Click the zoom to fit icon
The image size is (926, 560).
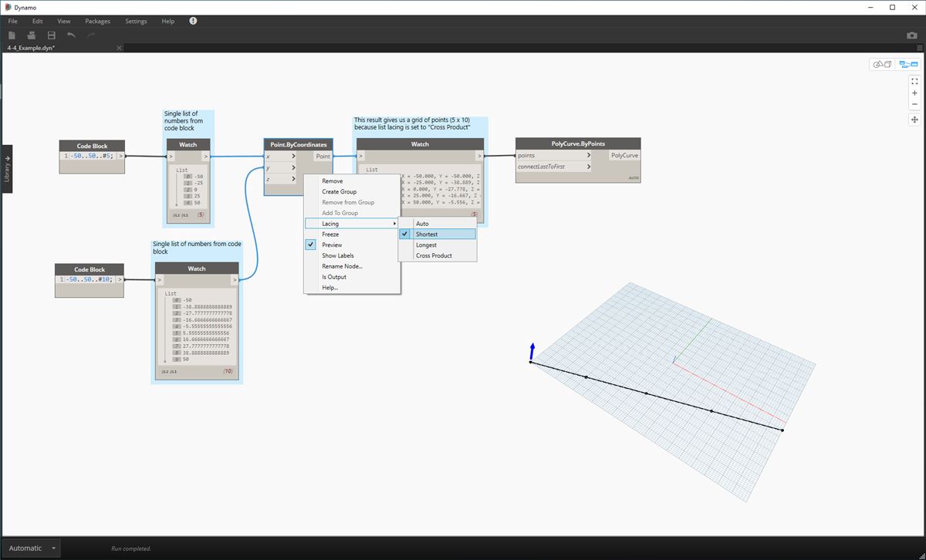(914, 80)
